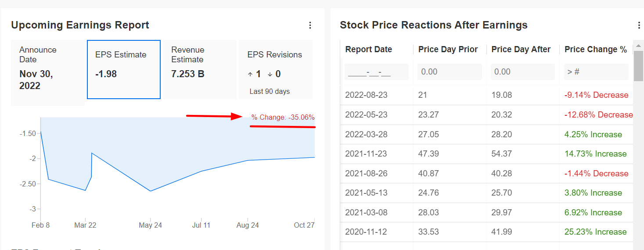Viewport: 644px width, 250px height.
Task: Select the 2022-08-23 report row
Action: pyautogui.click(x=486, y=95)
